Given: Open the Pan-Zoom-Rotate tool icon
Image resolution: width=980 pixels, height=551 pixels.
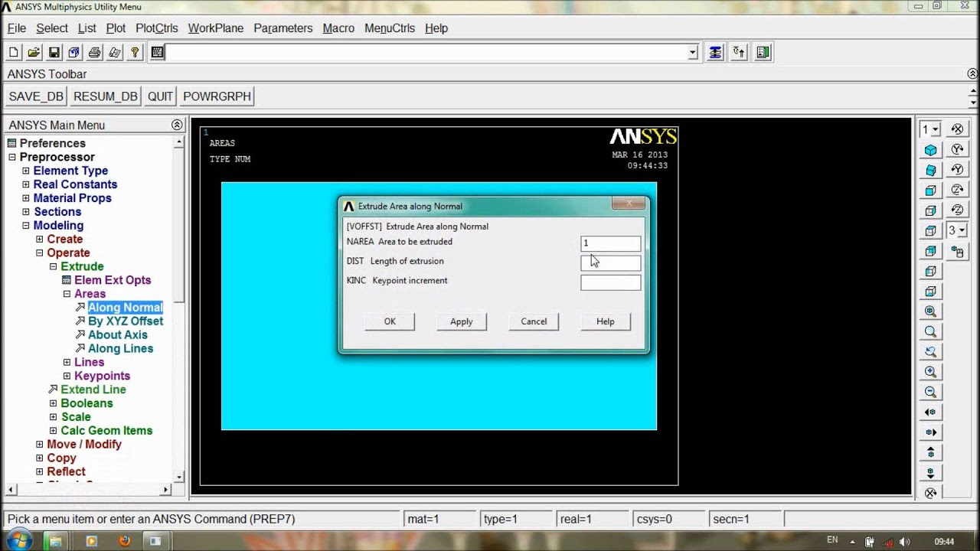Looking at the screenshot, I should [74, 53].
